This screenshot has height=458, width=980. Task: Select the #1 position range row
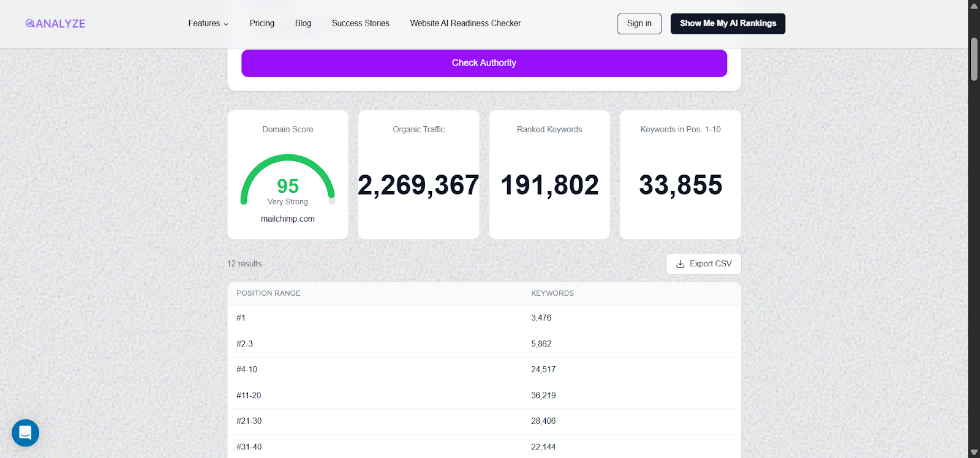(484, 318)
